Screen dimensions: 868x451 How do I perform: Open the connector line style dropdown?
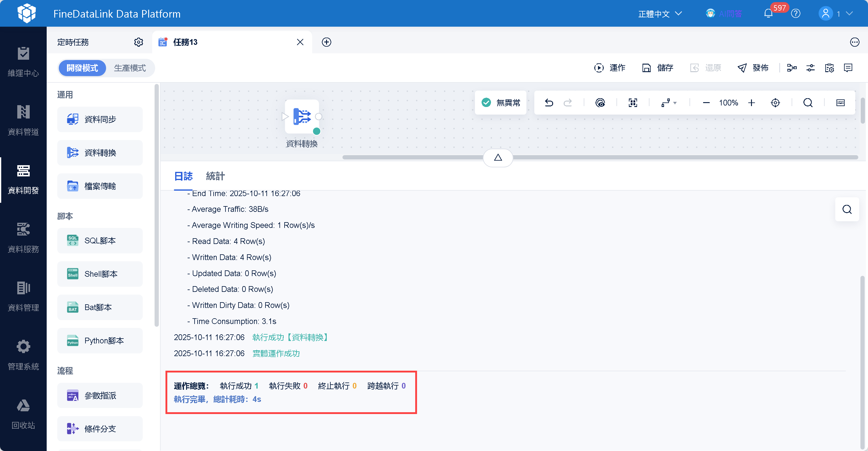pyautogui.click(x=669, y=102)
